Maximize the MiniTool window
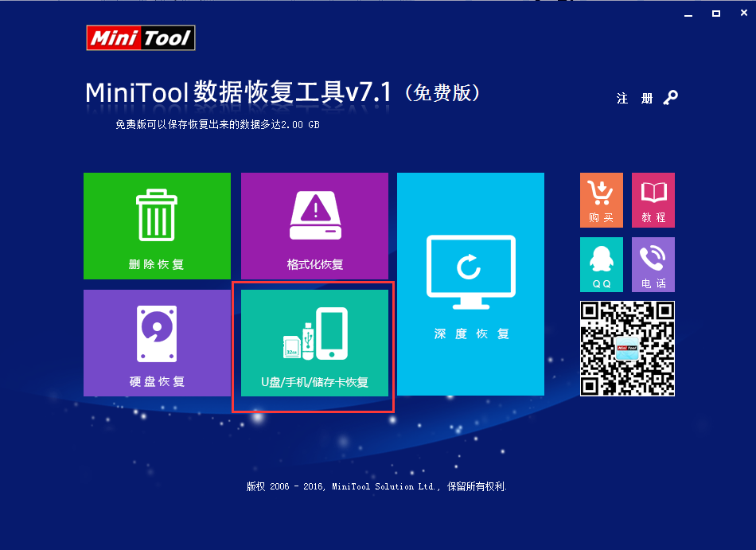This screenshot has height=550, width=756. click(x=716, y=14)
